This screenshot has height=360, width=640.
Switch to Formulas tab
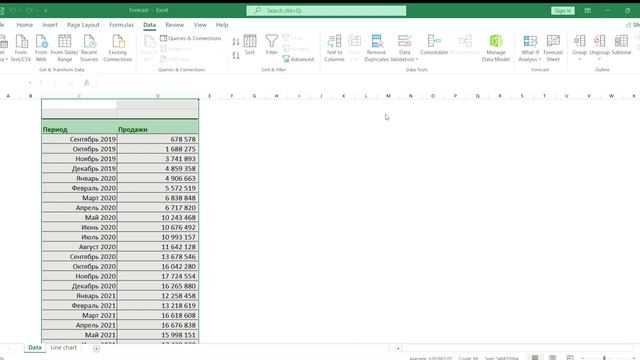pos(121,25)
